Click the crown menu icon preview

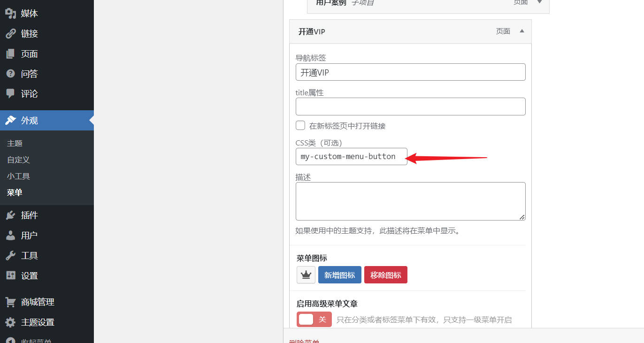pos(306,275)
